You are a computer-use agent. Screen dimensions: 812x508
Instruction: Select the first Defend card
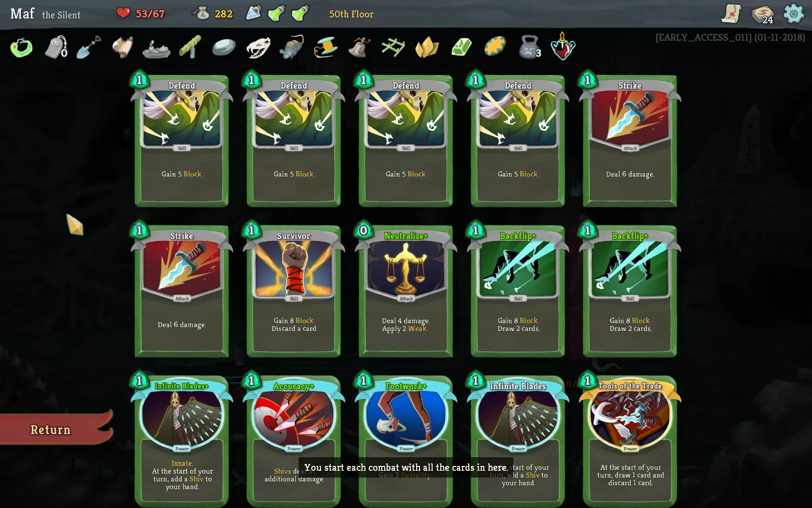tap(181, 140)
